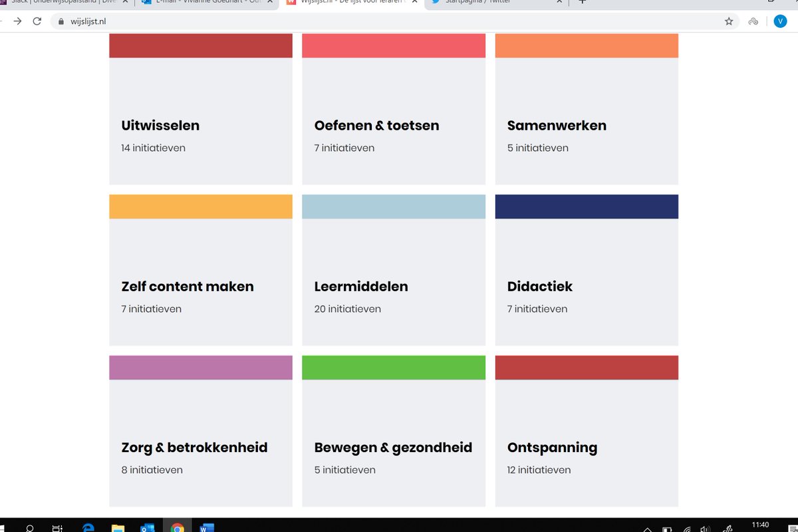Launch Microsoft Edge from the taskbar

(x=88, y=527)
